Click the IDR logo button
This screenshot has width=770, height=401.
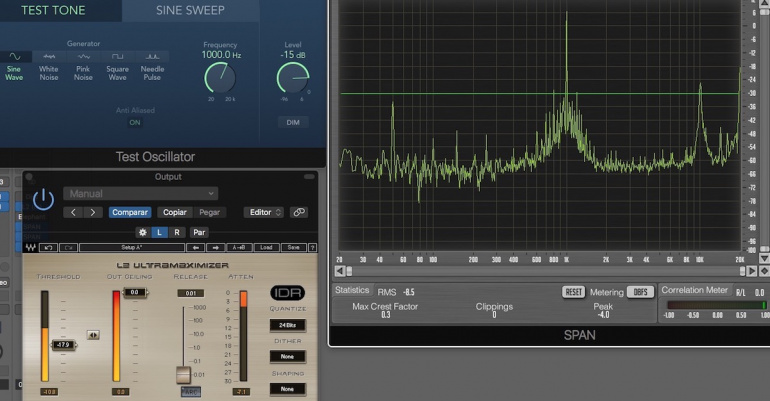coord(288,293)
